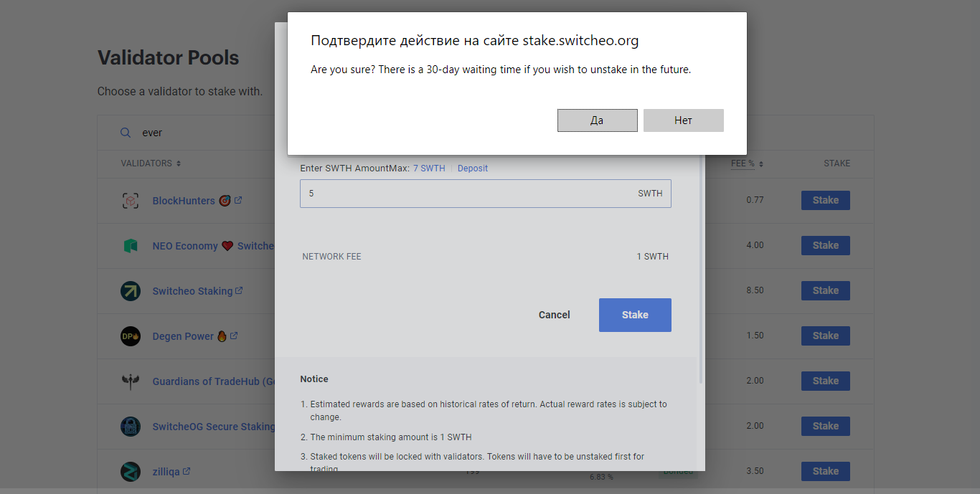Open the external link icon beside zilliqa
Viewport: 980px width, 494px height.
point(187,471)
